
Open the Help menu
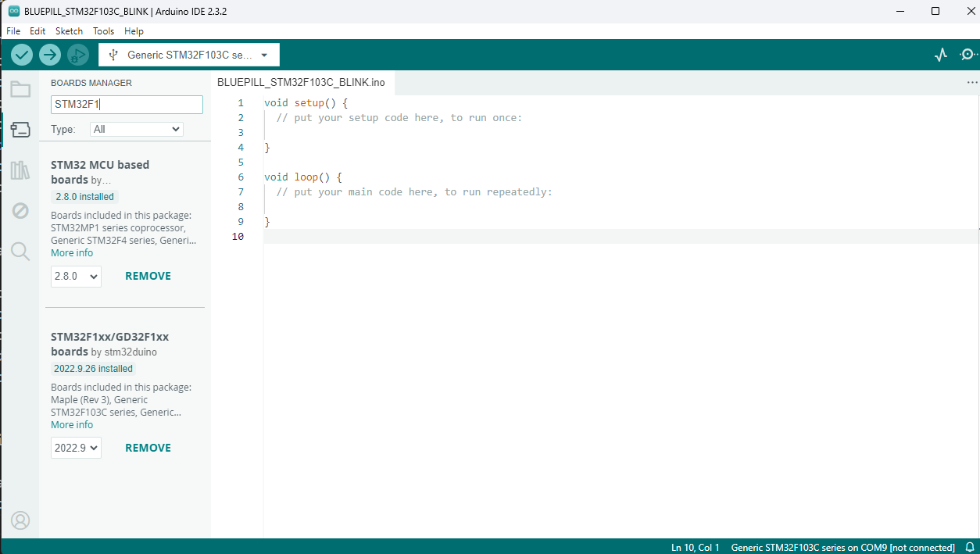coord(134,31)
